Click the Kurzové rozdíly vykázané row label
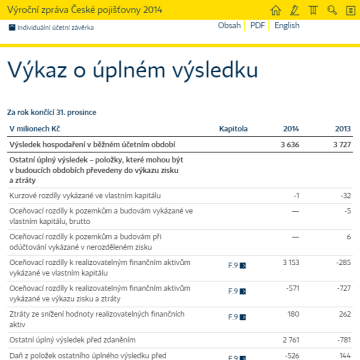This screenshot has height=360, width=360. click(x=85, y=196)
